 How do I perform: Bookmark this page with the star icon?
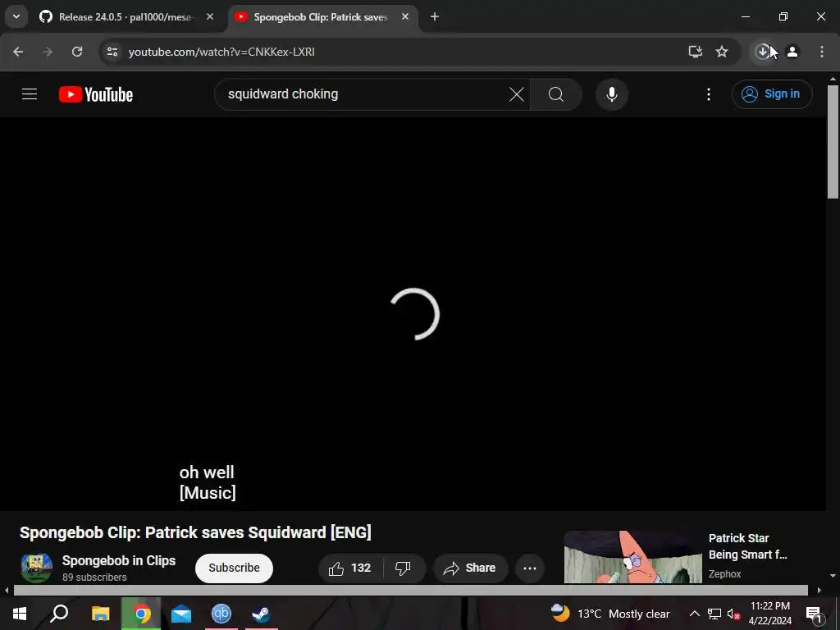[722, 52]
